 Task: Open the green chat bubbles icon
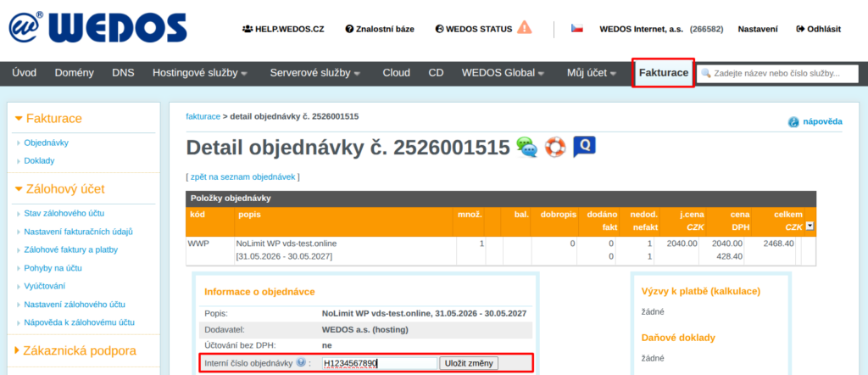[x=526, y=148]
